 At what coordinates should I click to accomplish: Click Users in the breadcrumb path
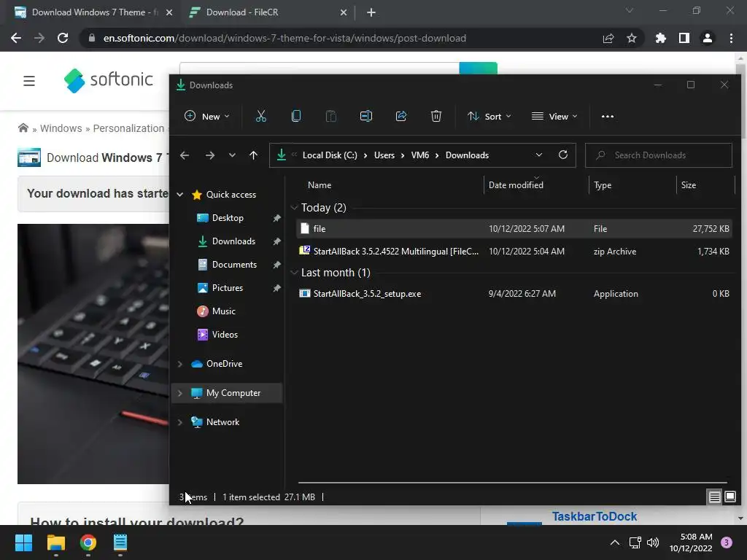[x=384, y=155]
